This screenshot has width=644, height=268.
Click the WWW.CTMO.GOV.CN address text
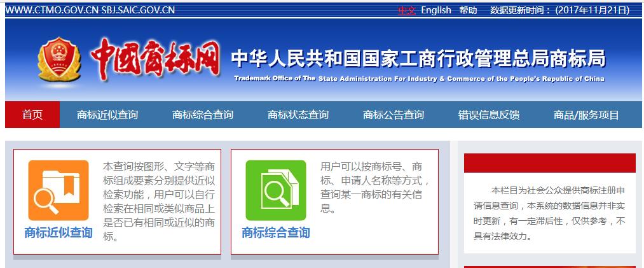pyautogui.click(x=52, y=10)
